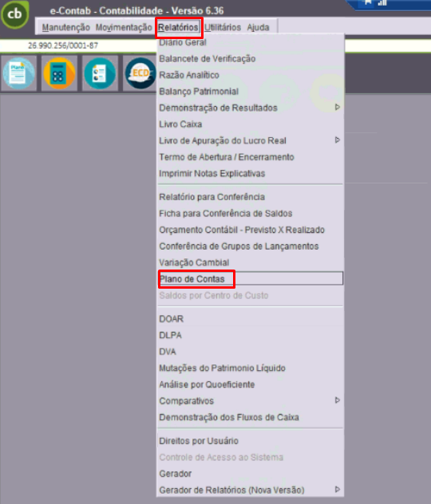Open the Utilitários menu

point(223,27)
